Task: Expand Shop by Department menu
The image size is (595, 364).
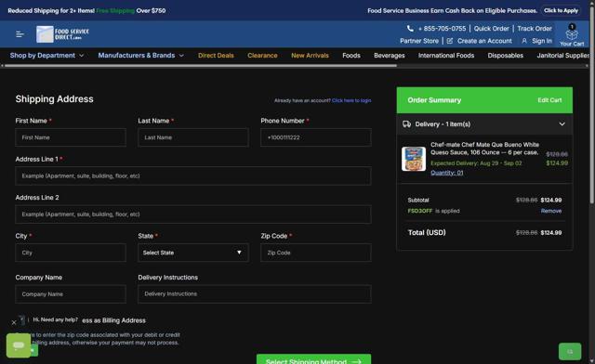Action: click(47, 56)
